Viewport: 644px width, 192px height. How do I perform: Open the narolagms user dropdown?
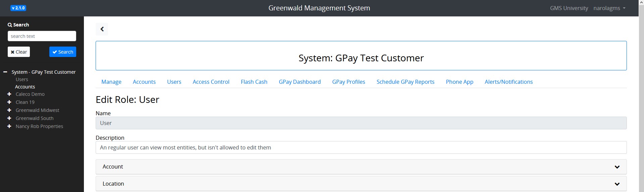[x=609, y=8]
